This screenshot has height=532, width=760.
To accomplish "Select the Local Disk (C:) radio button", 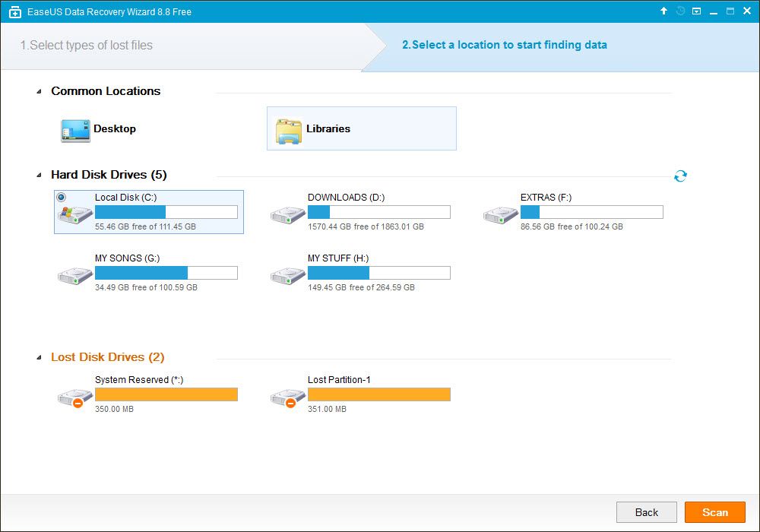I will click(61, 197).
